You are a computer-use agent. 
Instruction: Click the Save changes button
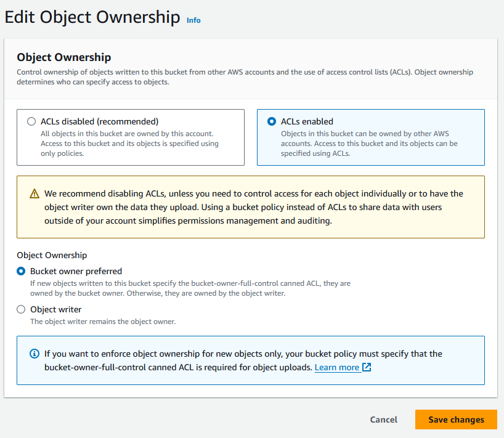[x=456, y=420]
